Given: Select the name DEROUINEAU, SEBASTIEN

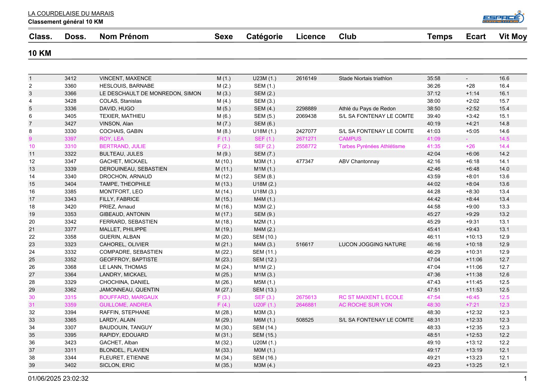Looking at the screenshot, I should pos(133,169).
